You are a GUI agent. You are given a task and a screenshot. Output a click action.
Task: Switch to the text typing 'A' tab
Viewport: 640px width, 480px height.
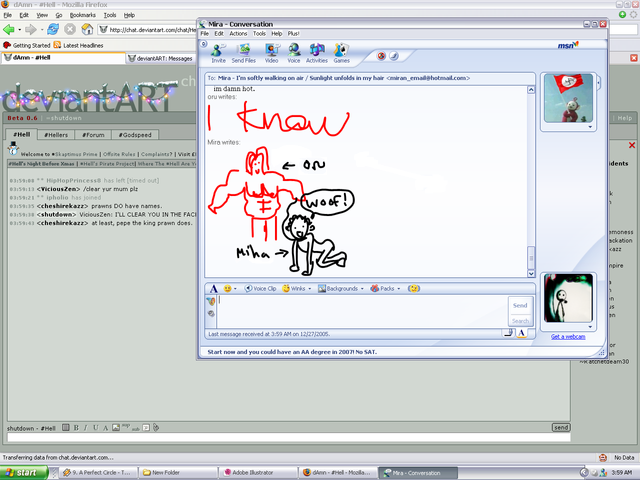pos(521,333)
